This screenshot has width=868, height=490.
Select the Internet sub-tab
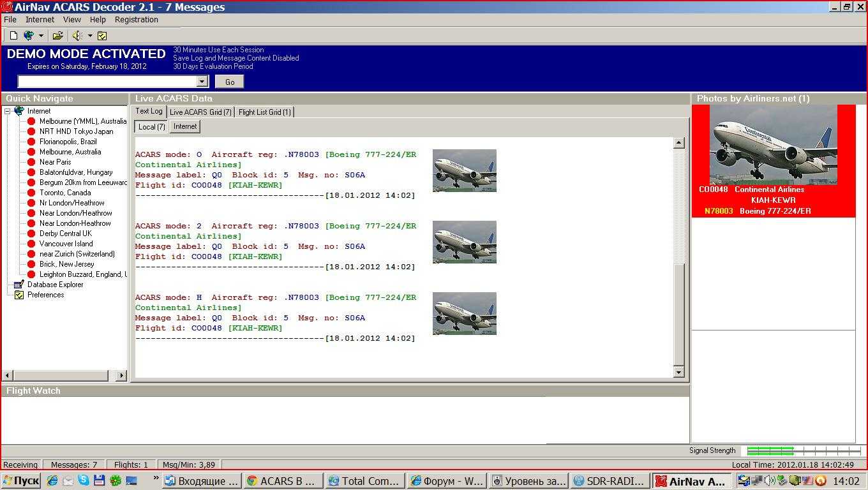[x=185, y=126]
